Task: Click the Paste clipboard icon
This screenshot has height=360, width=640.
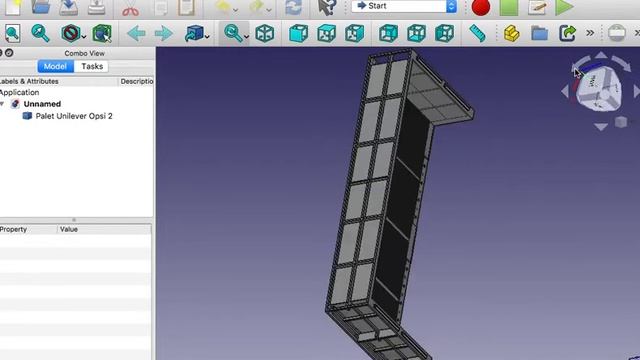Action: click(186, 7)
